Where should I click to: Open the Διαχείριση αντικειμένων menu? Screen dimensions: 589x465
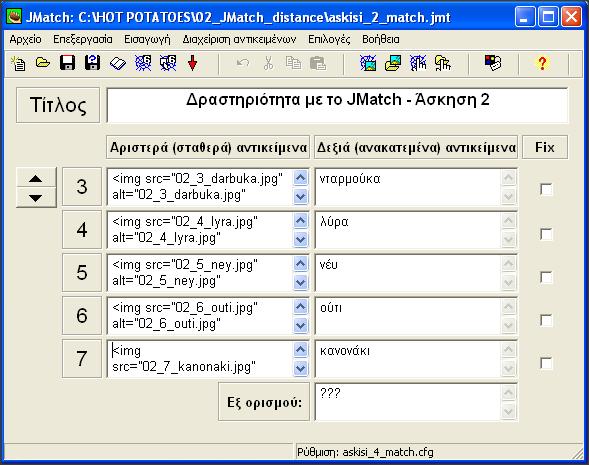pyautogui.click(x=239, y=39)
